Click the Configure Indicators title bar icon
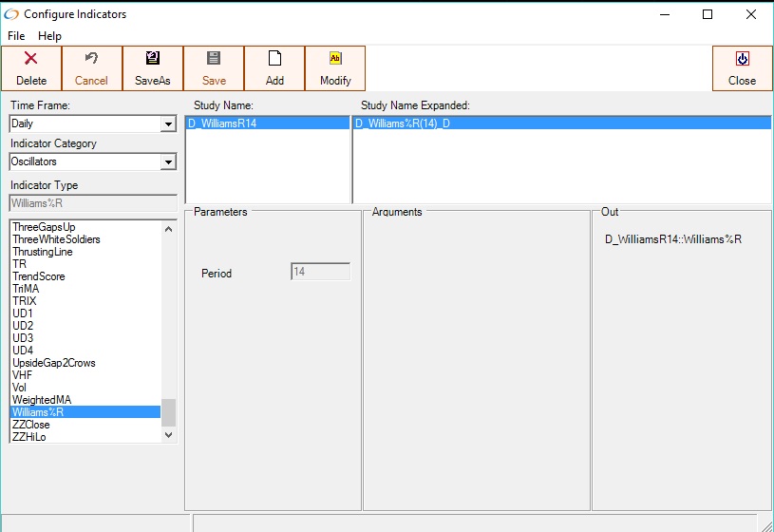The width and height of the screenshot is (774, 532). click(x=11, y=14)
